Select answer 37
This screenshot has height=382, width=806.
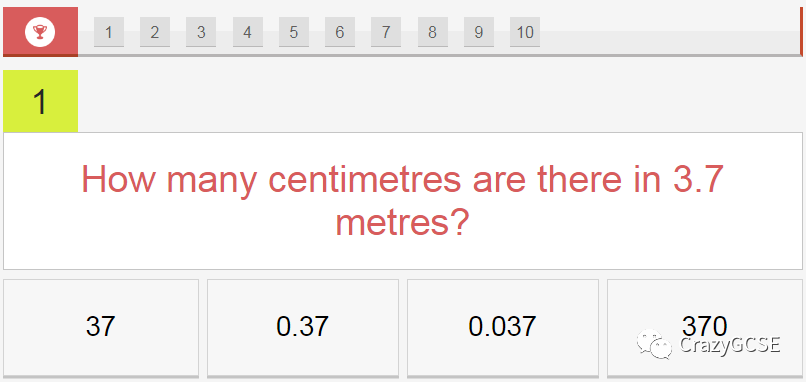point(101,328)
